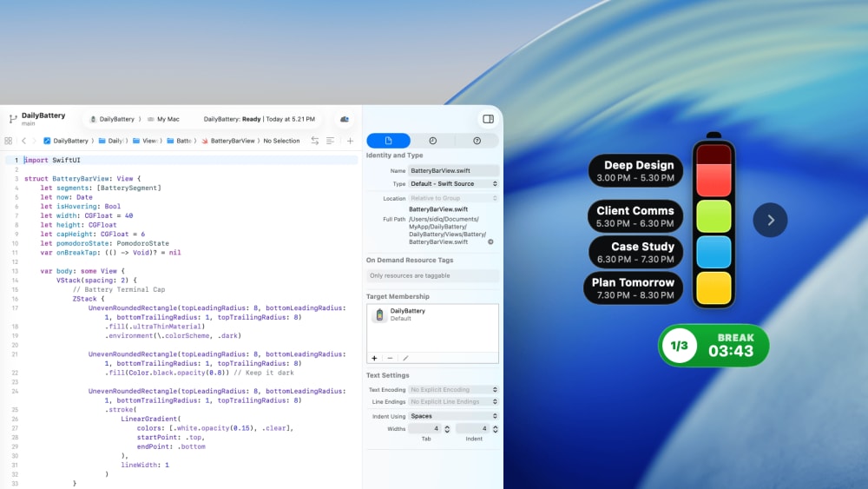Toggle the inspector sidebar panel icon
This screenshot has height=489, width=868.
click(488, 119)
